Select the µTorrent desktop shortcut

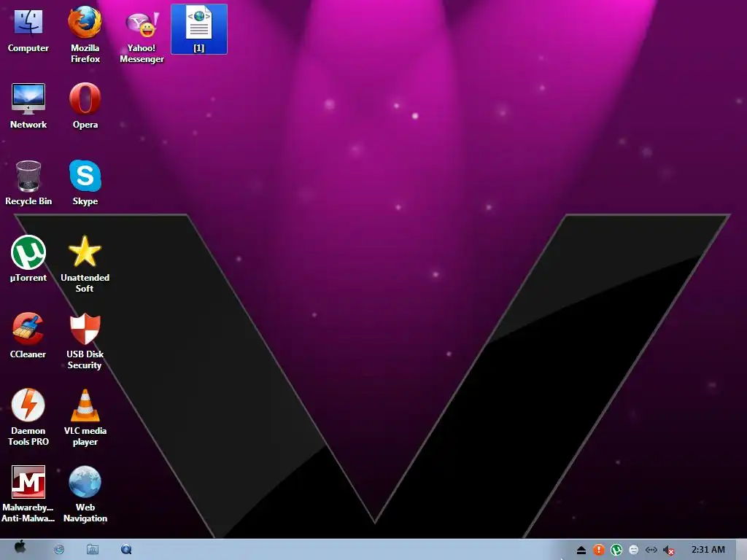pos(28,260)
